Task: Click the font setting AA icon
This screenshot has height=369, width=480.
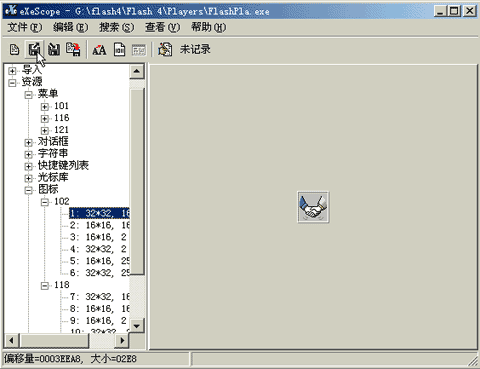Action: point(99,50)
